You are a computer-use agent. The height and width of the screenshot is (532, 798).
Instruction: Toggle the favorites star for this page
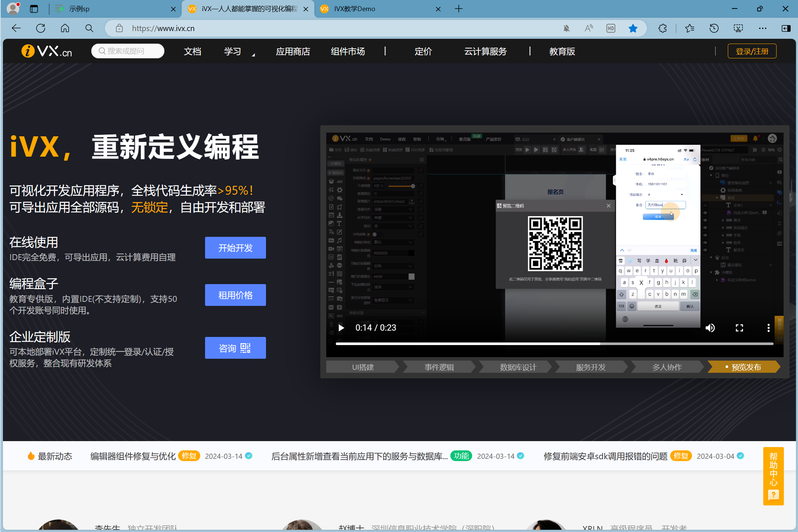point(633,28)
